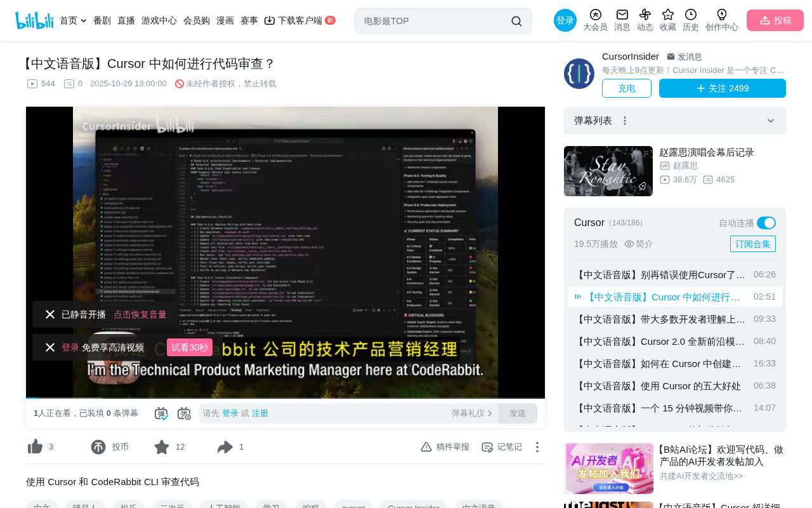Click the CursorInsider avatar
This screenshot has width=812, height=508.
coord(579,74)
